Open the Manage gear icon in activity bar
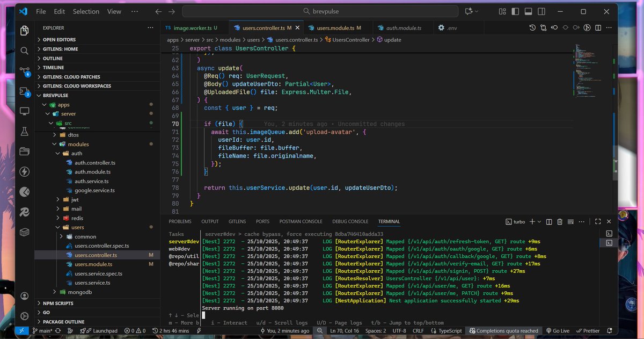This screenshot has height=339, width=644. pyautogui.click(x=24, y=316)
